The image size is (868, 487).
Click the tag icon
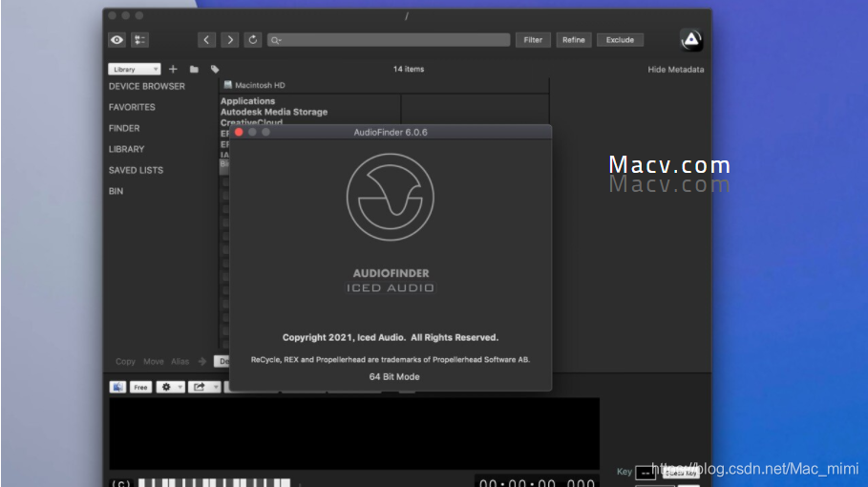tap(215, 69)
